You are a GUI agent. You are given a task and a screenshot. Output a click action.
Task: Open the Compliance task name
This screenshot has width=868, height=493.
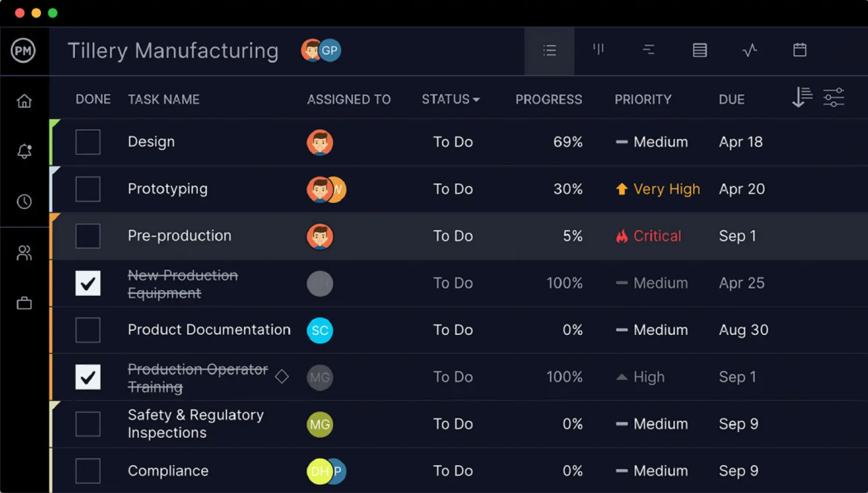pos(168,471)
